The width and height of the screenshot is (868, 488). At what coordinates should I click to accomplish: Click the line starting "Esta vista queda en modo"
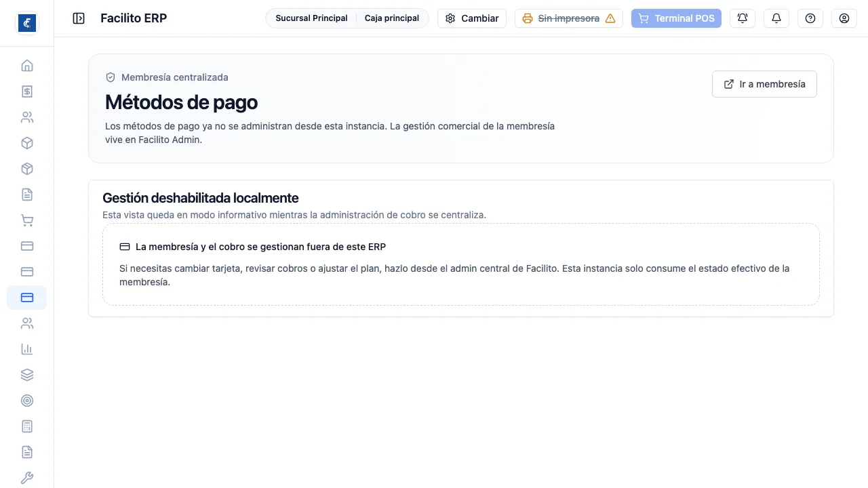(x=294, y=215)
